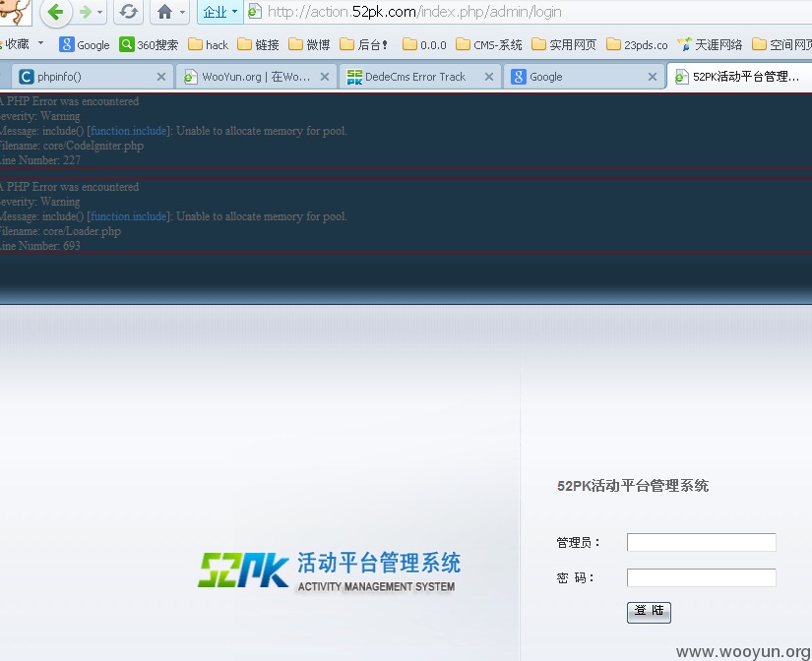Close the Google tab
Image resolution: width=812 pixels, height=661 pixels.
click(x=653, y=77)
